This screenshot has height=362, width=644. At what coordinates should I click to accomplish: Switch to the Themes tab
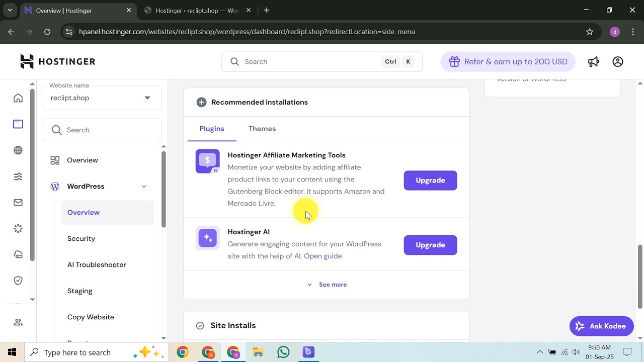pos(262,129)
